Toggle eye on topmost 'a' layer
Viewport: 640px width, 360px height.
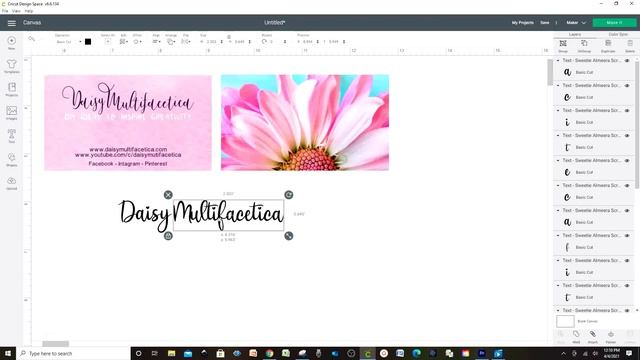coord(627,60)
